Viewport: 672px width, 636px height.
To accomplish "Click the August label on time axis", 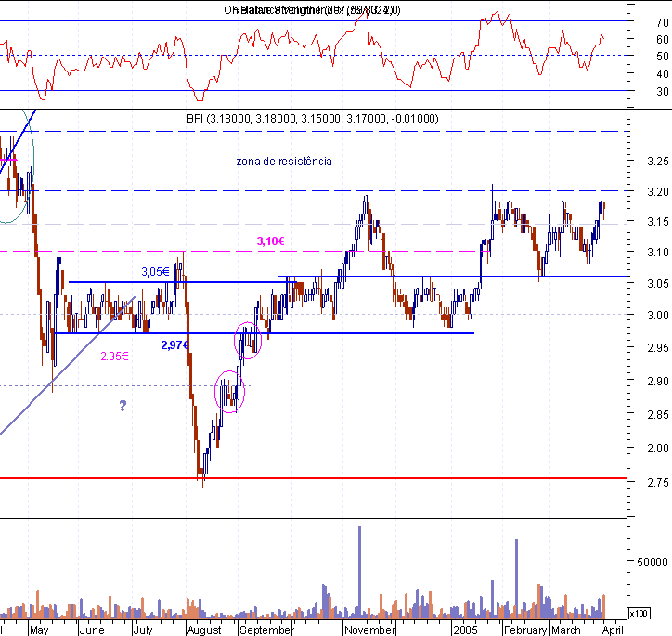I will click(204, 630).
